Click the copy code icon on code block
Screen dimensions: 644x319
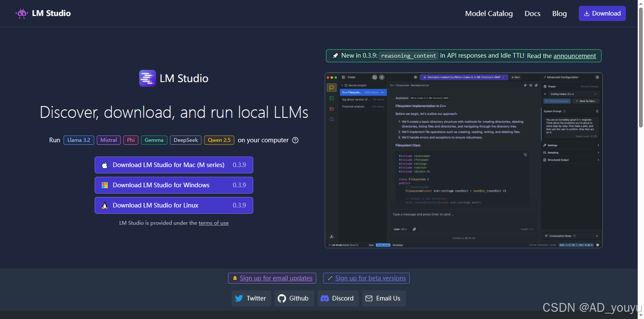(x=525, y=154)
